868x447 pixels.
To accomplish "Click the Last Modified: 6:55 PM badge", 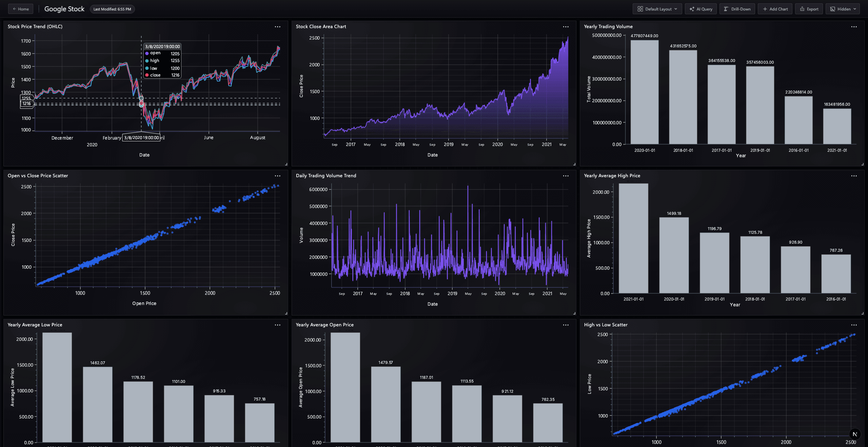I will 112,9.
